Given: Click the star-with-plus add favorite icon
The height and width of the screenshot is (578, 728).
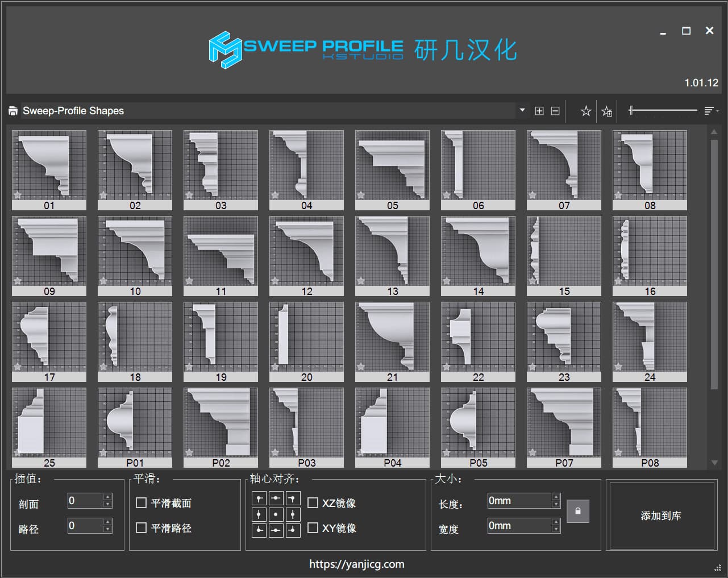Looking at the screenshot, I should click(x=607, y=111).
